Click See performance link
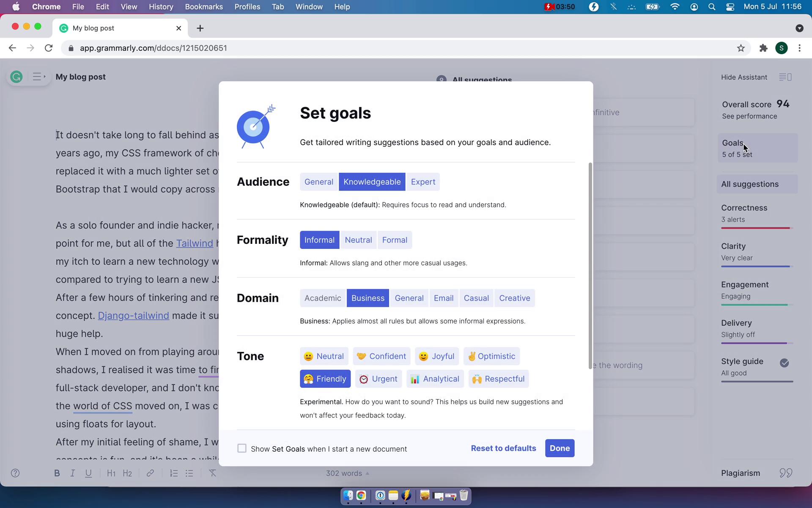This screenshot has height=508, width=812. click(749, 116)
